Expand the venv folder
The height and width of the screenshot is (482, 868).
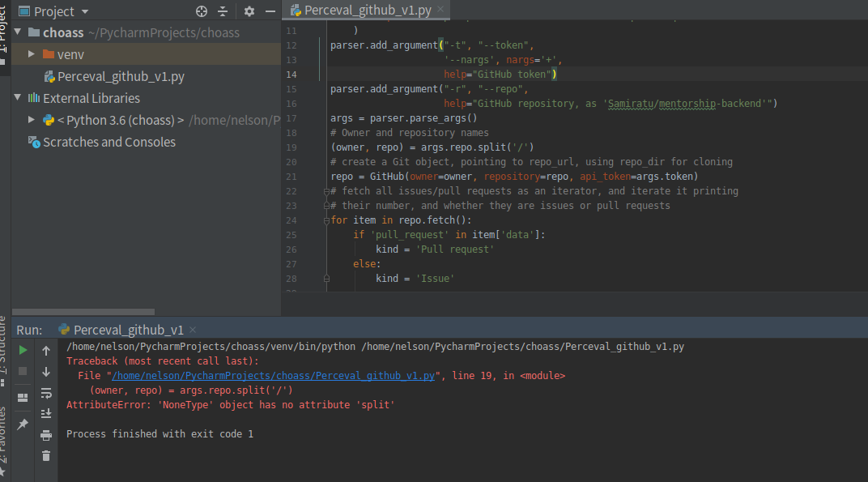(x=31, y=53)
